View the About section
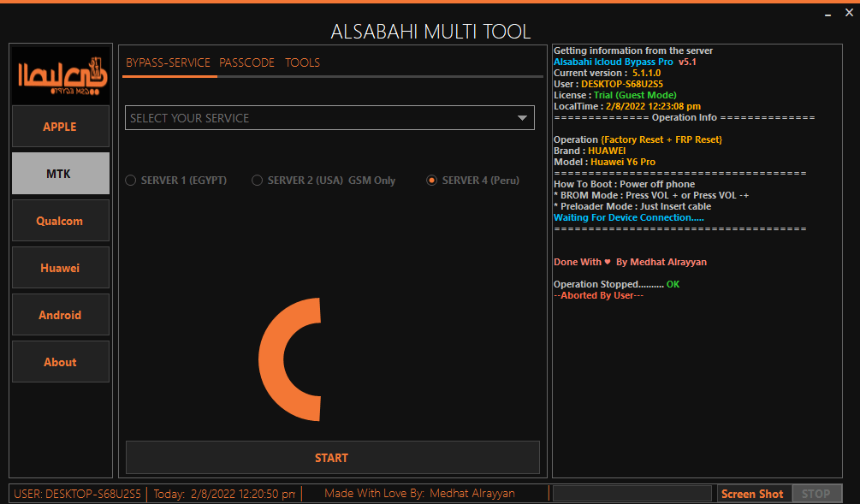 point(60,361)
